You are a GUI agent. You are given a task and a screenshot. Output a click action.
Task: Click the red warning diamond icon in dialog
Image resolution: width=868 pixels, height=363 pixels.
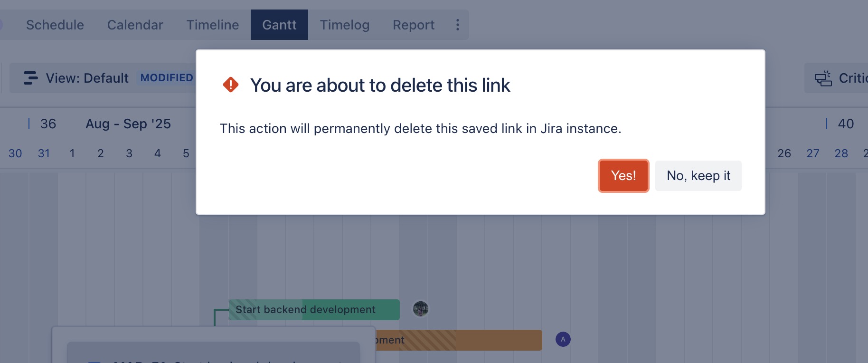pos(231,85)
